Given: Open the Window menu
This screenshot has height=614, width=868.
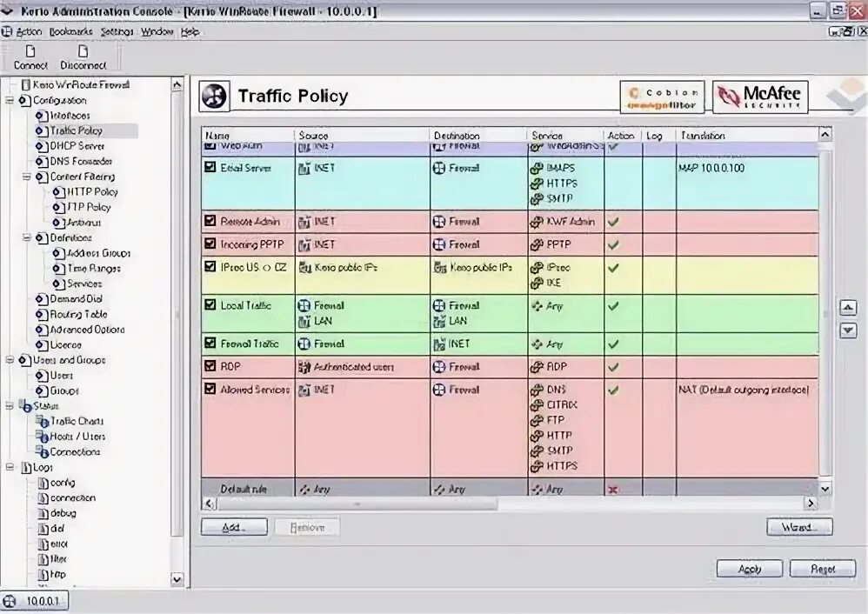Looking at the screenshot, I should click(x=157, y=32).
